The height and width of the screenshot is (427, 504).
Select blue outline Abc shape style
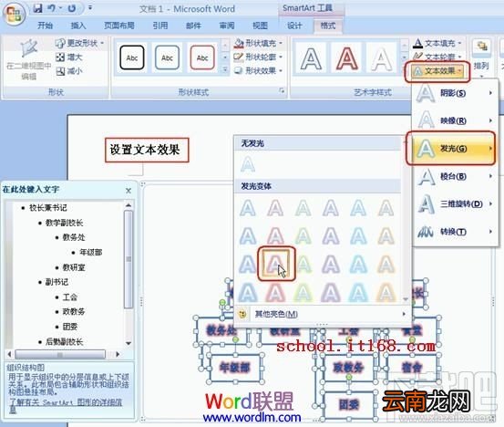point(167,57)
